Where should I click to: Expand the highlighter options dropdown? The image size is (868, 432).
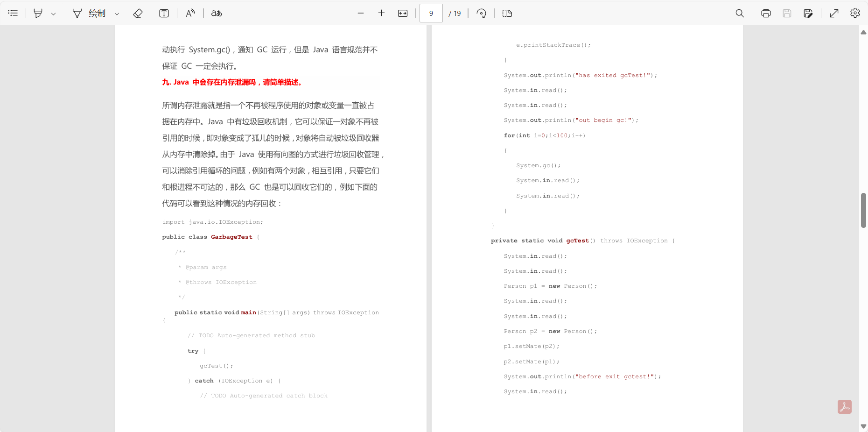54,14
